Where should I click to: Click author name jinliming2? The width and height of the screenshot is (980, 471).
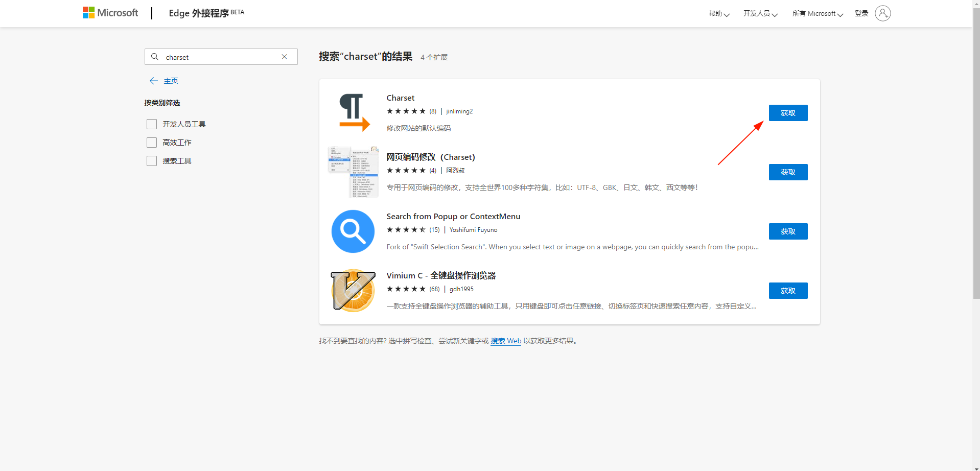[459, 111]
